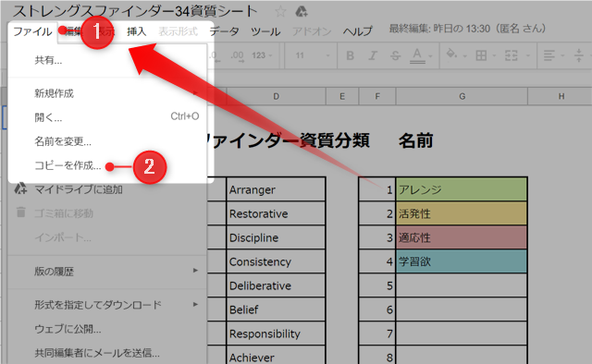Select the Deliberative cell

(276, 285)
